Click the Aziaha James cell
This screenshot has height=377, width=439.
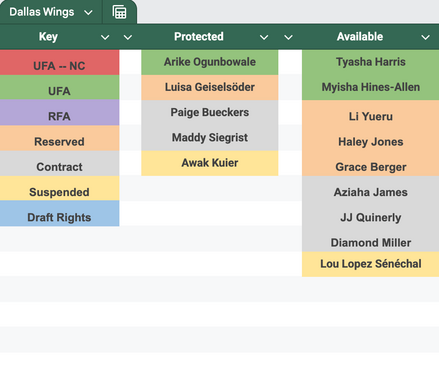370,188
